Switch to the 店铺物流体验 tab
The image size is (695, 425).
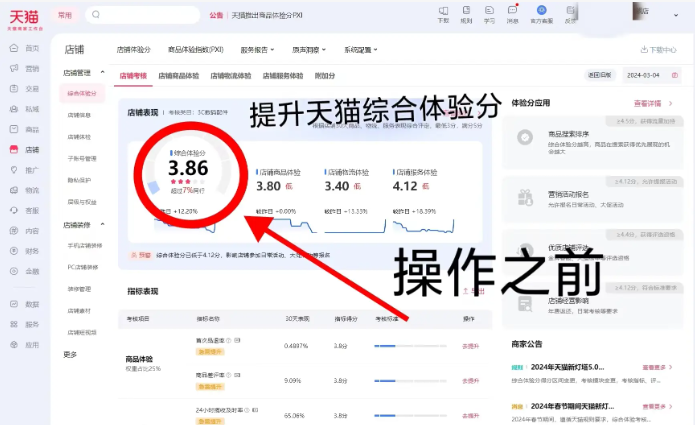(230, 76)
